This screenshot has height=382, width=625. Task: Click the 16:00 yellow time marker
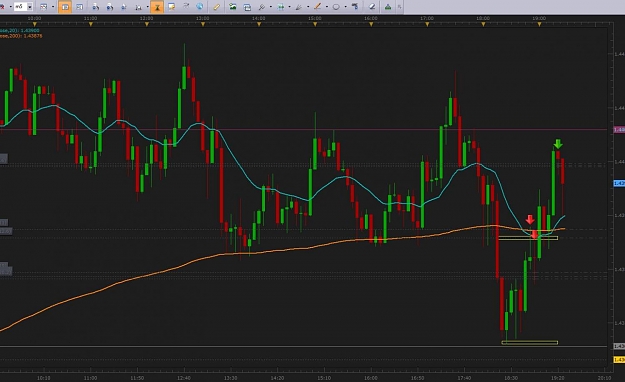coord(371,24)
